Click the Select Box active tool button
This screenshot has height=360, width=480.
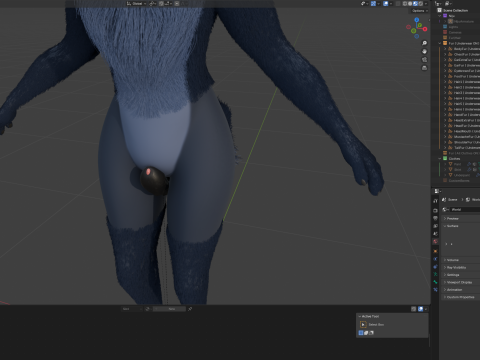[x=363, y=324]
